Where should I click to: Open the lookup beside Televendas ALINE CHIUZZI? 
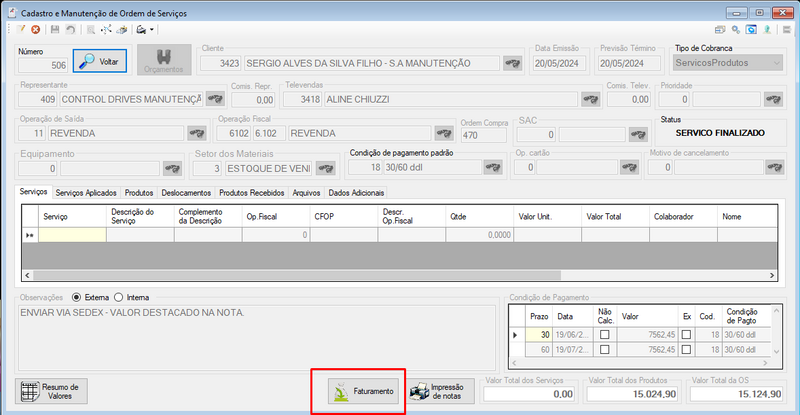[591, 99]
